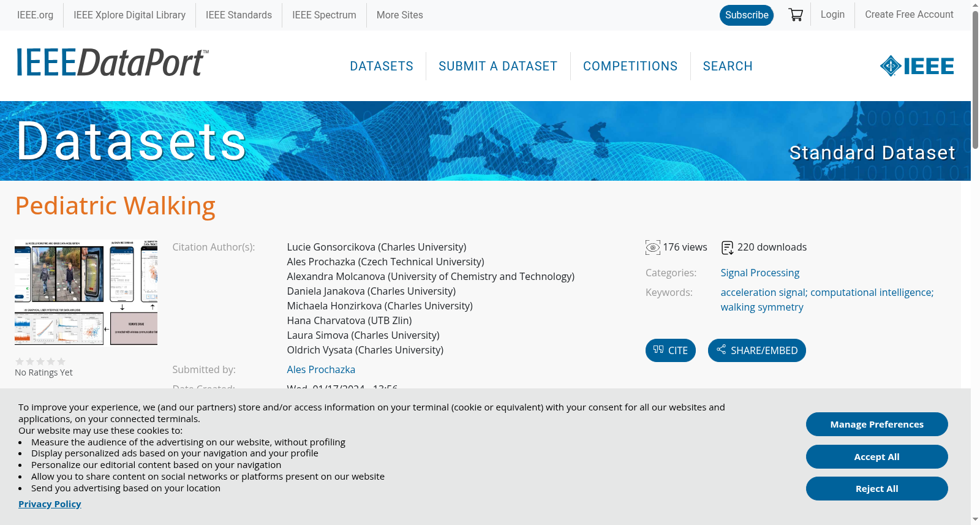Click the Keywords label
Screen dimensions: 980x525
pos(669,293)
